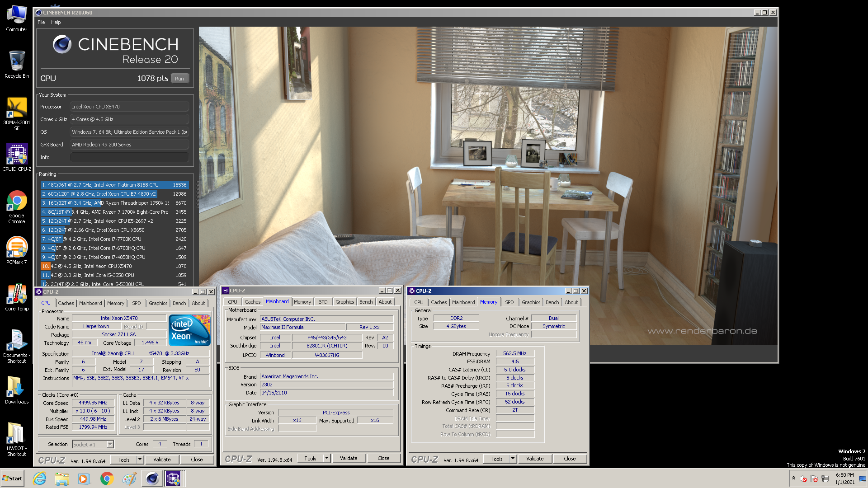Open Tools dropdown arrow in left CPU-Z
The height and width of the screenshot is (488, 868).
[x=140, y=460]
